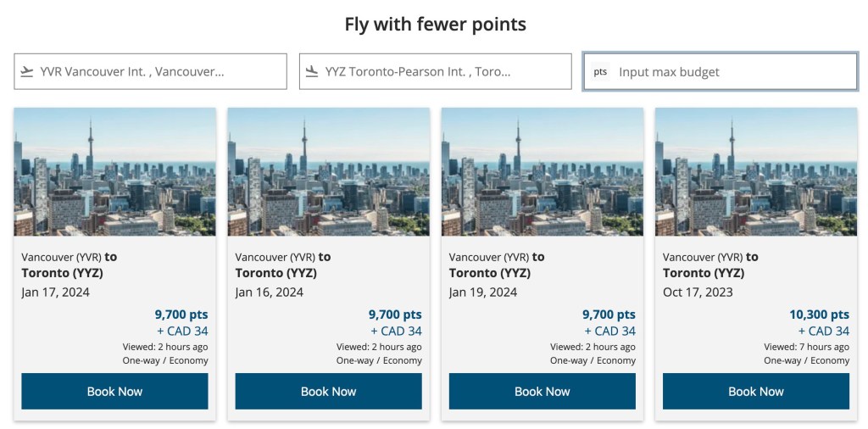This screenshot has width=868, height=429.
Task: Select the 10,300 pts price on Oct 17 card
Action: pos(819,315)
